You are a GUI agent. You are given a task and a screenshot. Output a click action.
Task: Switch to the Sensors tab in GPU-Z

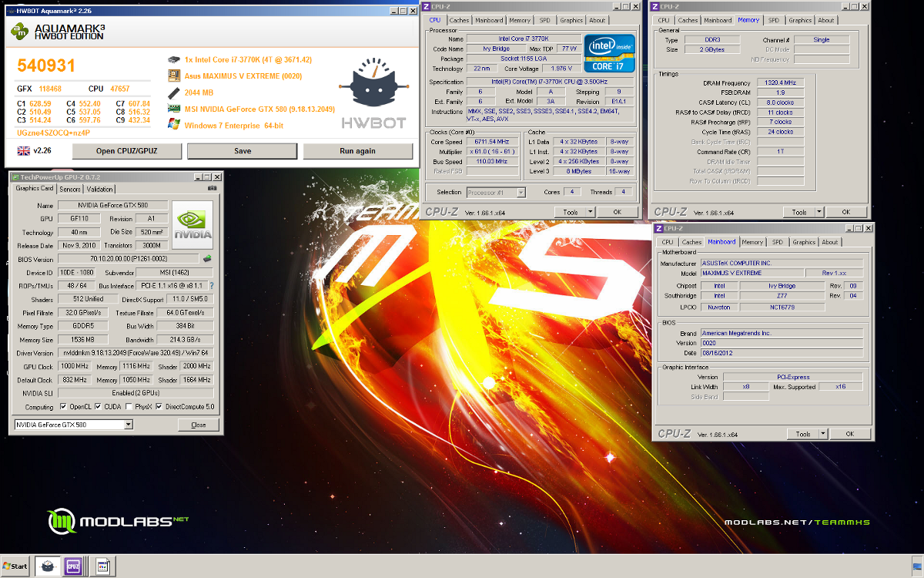(70, 189)
